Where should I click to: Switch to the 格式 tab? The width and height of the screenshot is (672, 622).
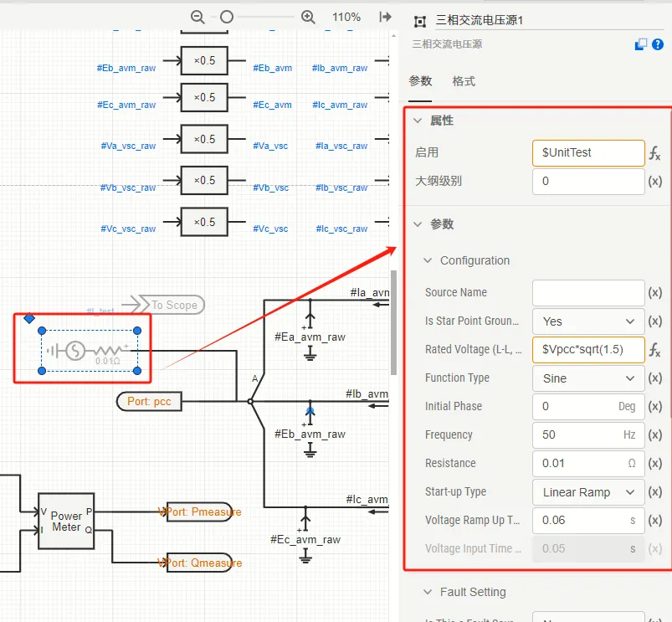[x=464, y=81]
